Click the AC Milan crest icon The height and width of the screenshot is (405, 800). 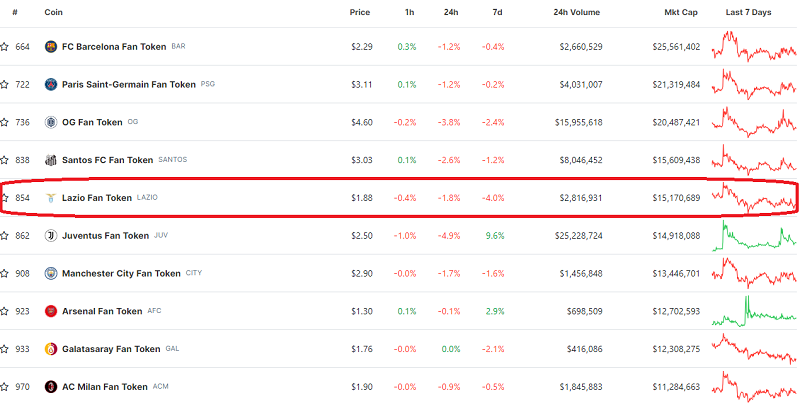tap(51, 387)
